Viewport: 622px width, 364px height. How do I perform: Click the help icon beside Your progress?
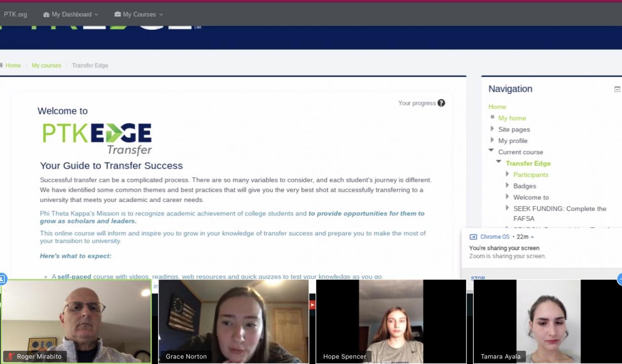point(441,103)
